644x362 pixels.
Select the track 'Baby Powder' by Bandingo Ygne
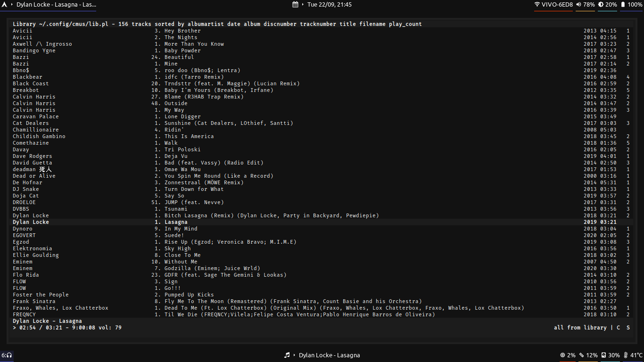[322, 50]
